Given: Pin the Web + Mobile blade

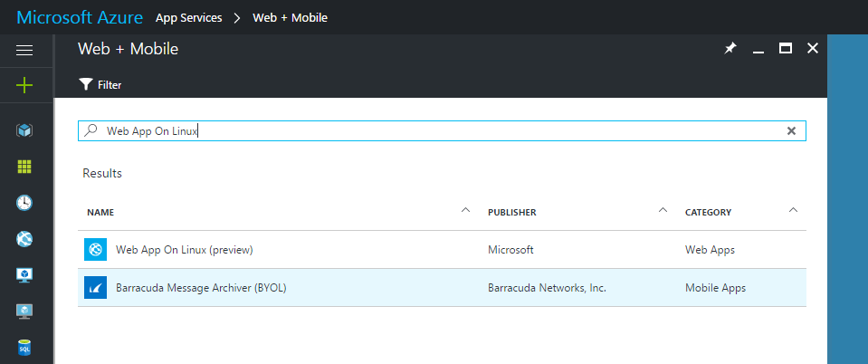Looking at the screenshot, I should coord(730,49).
